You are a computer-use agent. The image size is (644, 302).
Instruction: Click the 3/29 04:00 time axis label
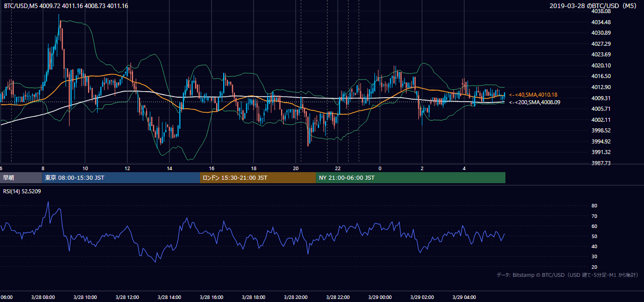pos(464,297)
